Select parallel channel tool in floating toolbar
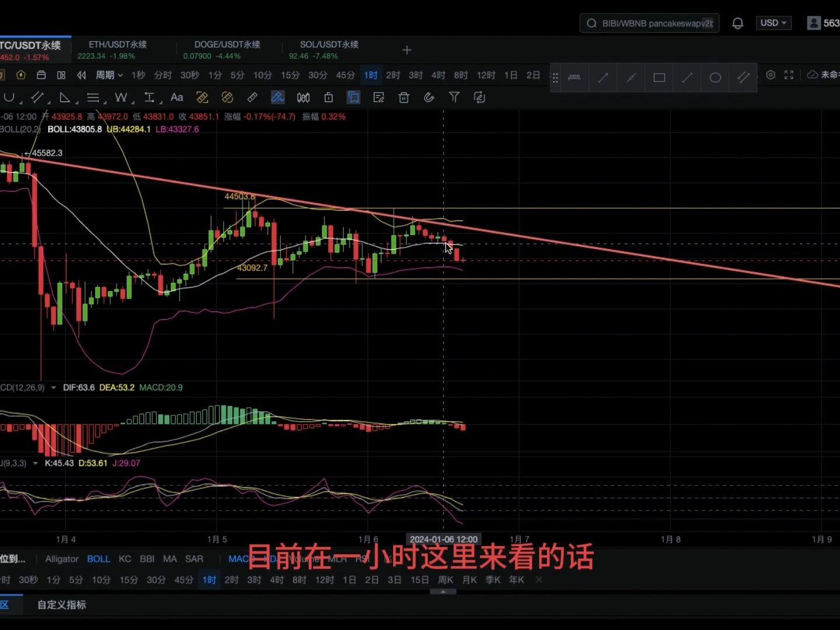The width and height of the screenshot is (840, 630). [743, 77]
